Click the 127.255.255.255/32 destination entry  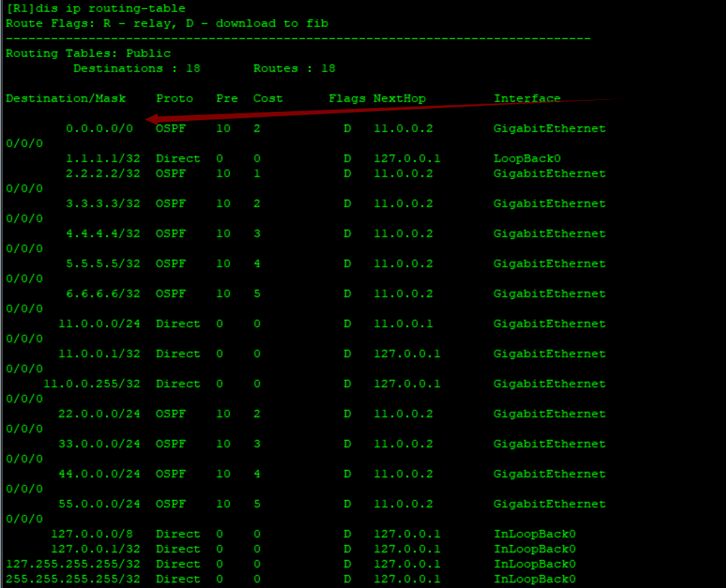tap(73, 565)
